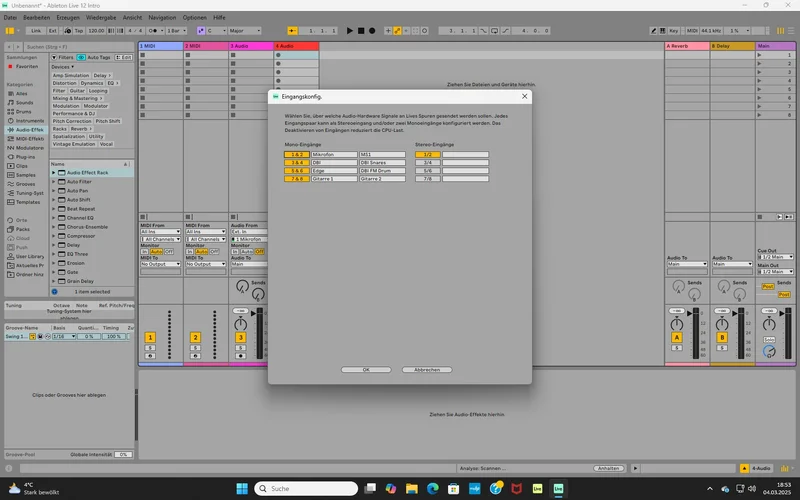Open the Major scale dropdown
The height and width of the screenshot is (500, 800).
pos(245,31)
